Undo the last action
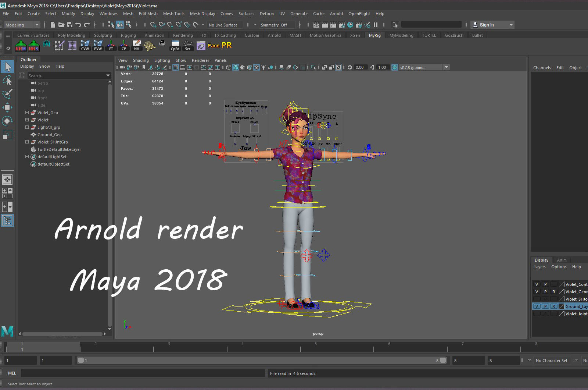 click(x=78, y=25)
